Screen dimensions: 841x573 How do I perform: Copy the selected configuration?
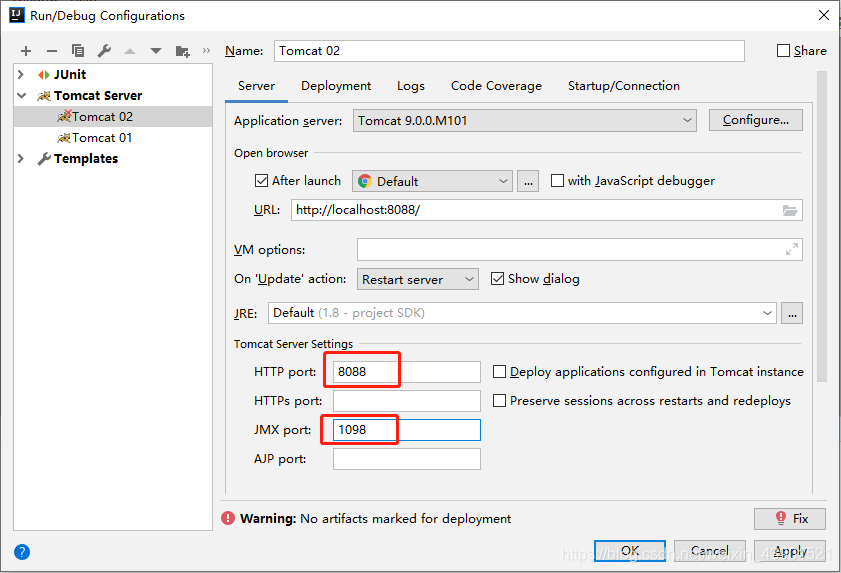point(78,50)
